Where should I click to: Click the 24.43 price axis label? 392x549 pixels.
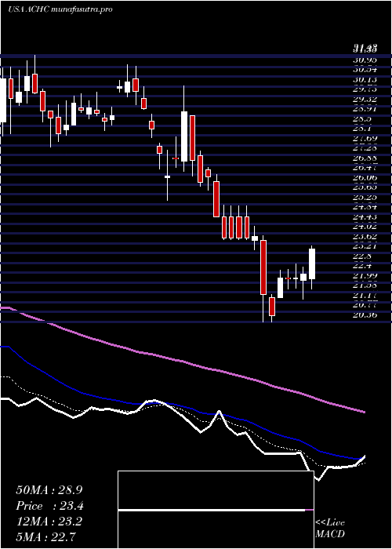pyautogui.click(x=365, y=217)
